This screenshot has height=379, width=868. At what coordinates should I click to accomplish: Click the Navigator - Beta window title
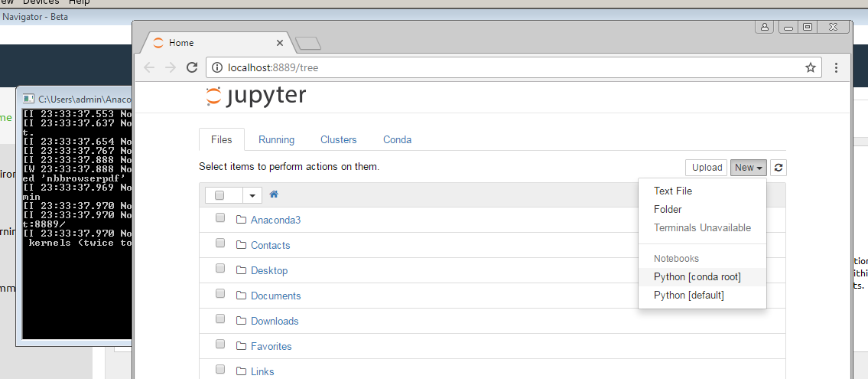pos(34,17)
